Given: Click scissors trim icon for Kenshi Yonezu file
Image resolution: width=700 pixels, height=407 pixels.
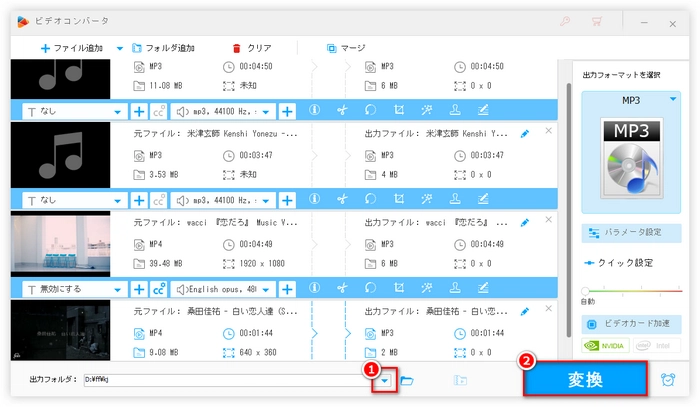Looking at the screenshot, I should point(342,200).
